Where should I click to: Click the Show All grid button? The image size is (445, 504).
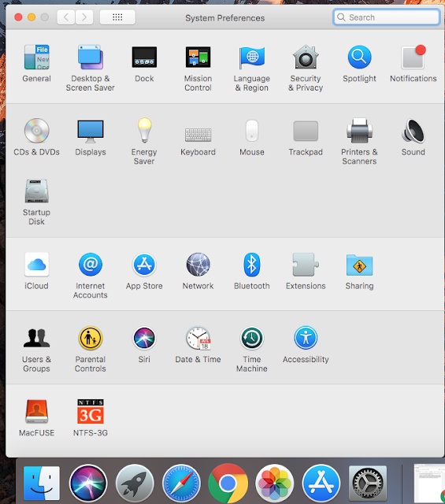[x=117, y=17]
